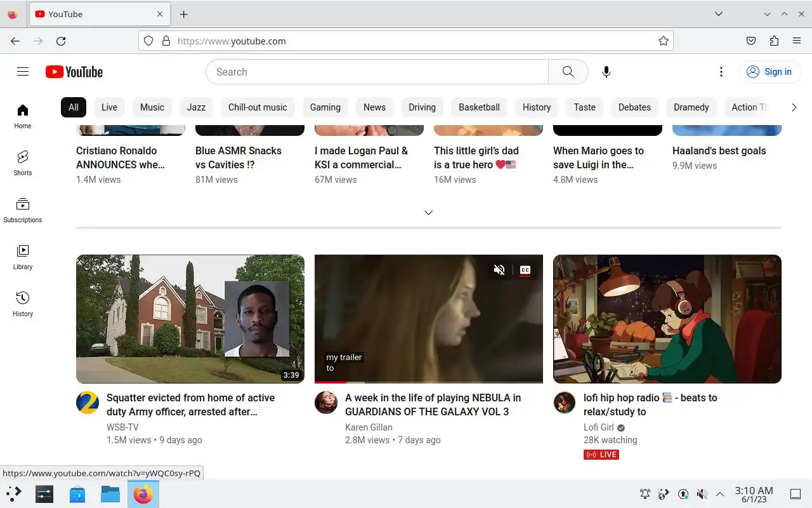The width and height of the screenshot is (812, 508).
Task: Click the browser back arrow
Action: pyautogui.click(x=15, y=41)
